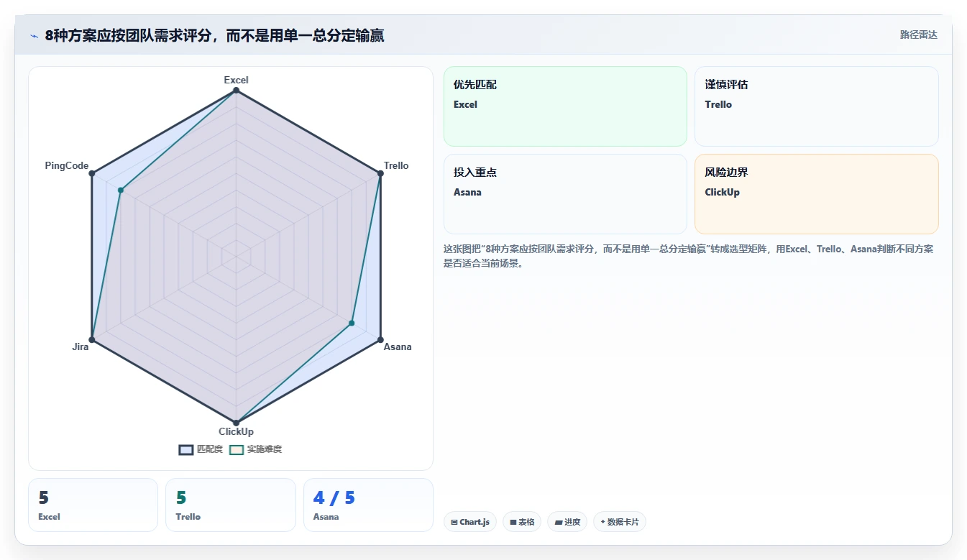Click the dark 匹配度 point at Trello vertex
The width and height of the screenshot is (967, 560).
(380, 173)
